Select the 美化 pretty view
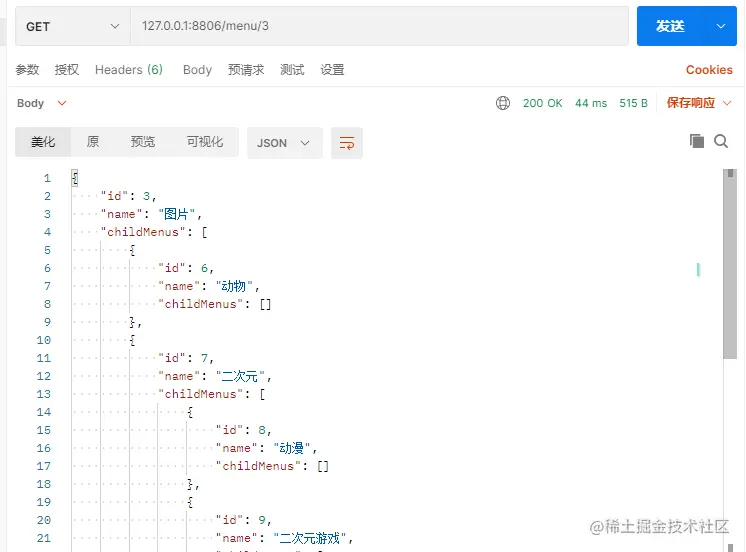Screen dimensions: 746x552 coord(43,142)
